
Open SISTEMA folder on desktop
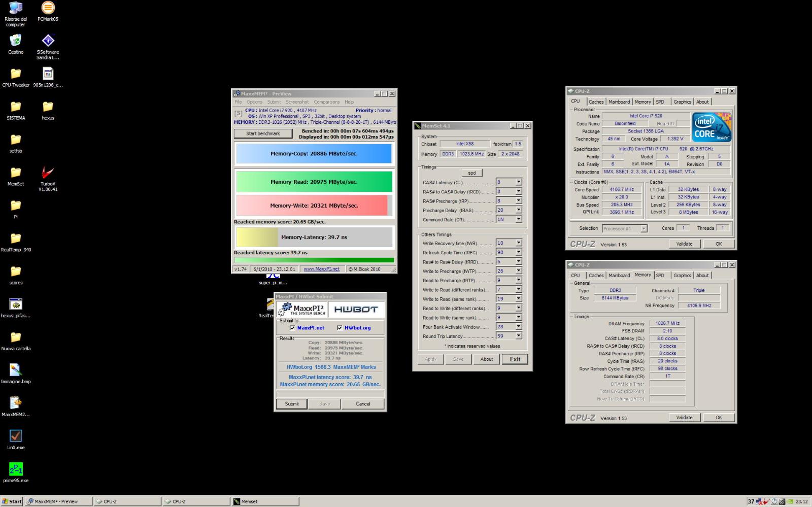point(16,110)
